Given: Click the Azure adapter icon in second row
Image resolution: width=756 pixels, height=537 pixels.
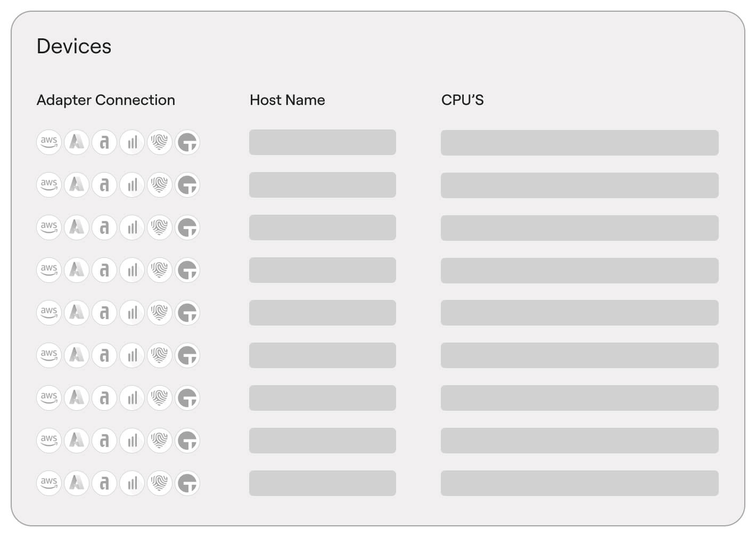Looking at the screenshot, I should point(77,185).
